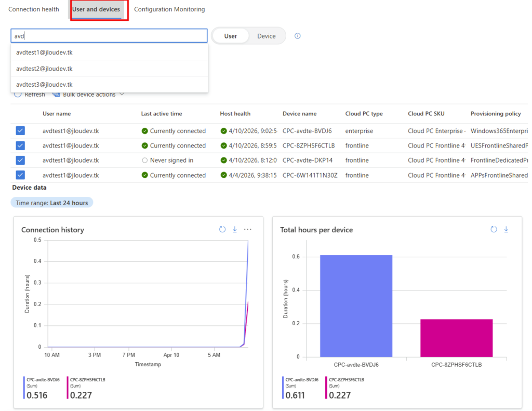Download Total hours per device data
The height and width of the screenshot is (411, 532).
(506, 229)
